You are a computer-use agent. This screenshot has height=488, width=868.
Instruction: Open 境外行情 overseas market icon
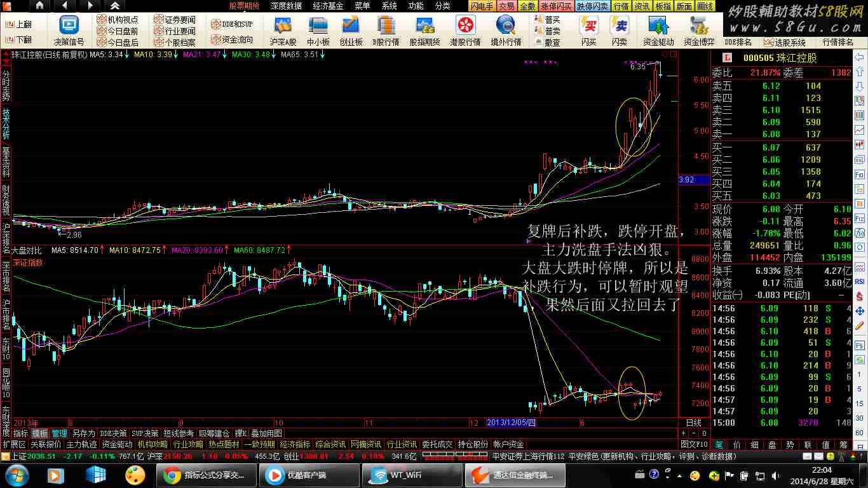coord(506,25)
